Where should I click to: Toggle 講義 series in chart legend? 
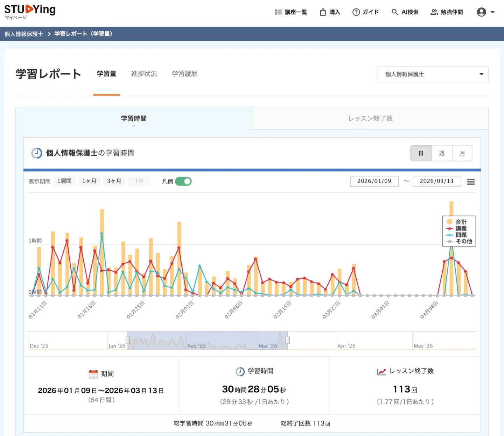coord(457,228)
